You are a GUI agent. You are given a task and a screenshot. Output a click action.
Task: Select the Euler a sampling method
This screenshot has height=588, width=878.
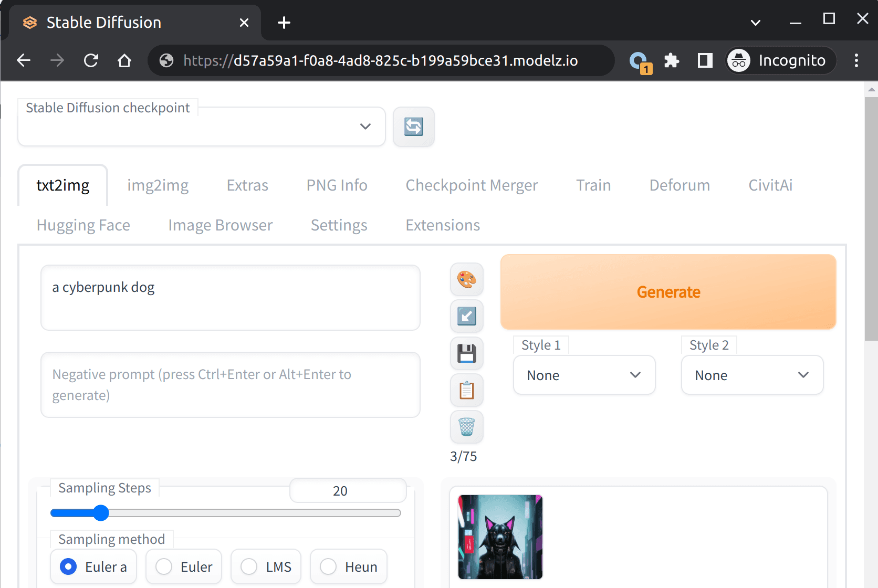click(93, 566)
